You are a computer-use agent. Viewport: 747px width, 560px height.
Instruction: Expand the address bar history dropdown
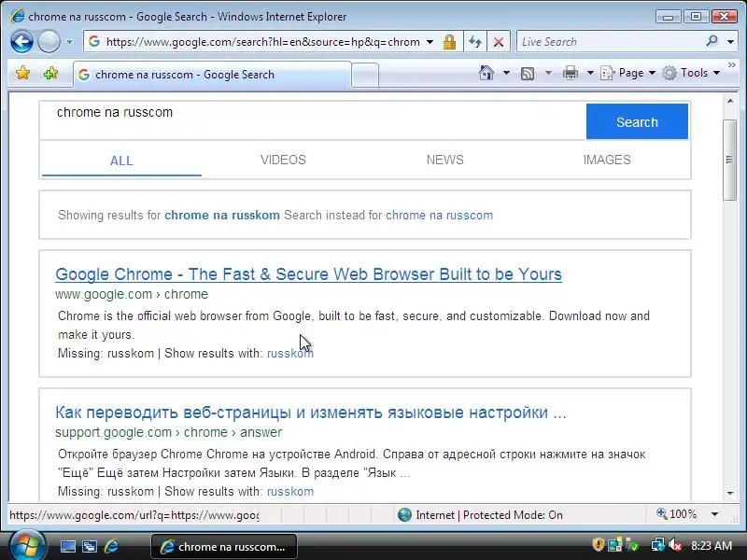[430, 42]
